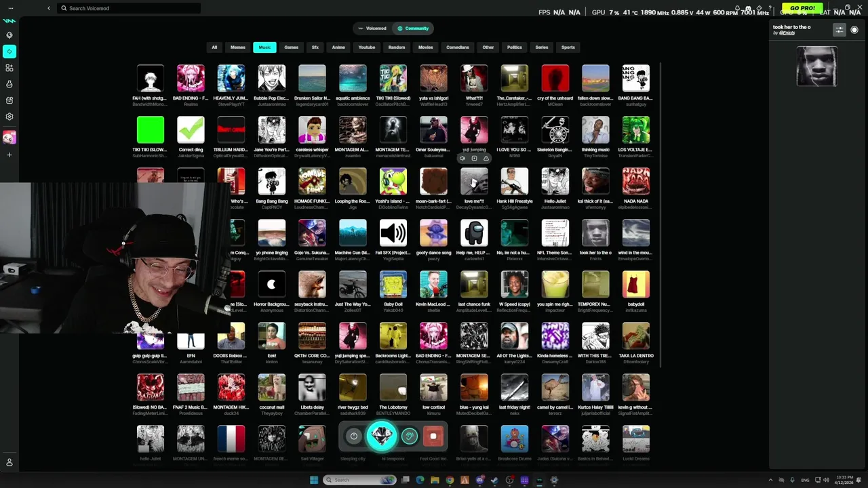
Task: Play the 'Lucid Dreams' sound tile
Action: (636, 439)
